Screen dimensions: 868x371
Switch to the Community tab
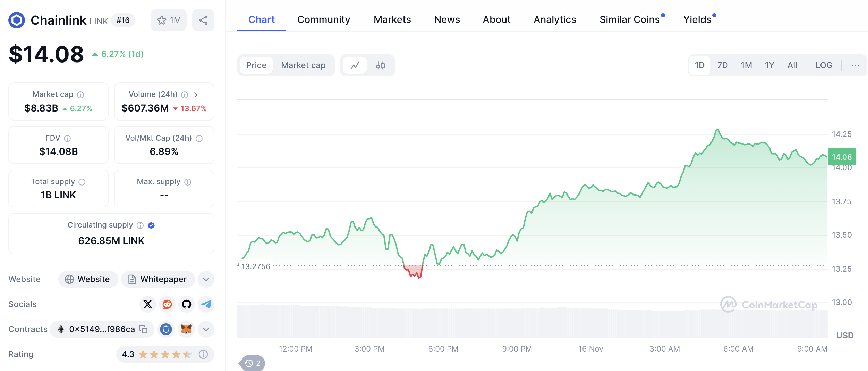[324, 19]
